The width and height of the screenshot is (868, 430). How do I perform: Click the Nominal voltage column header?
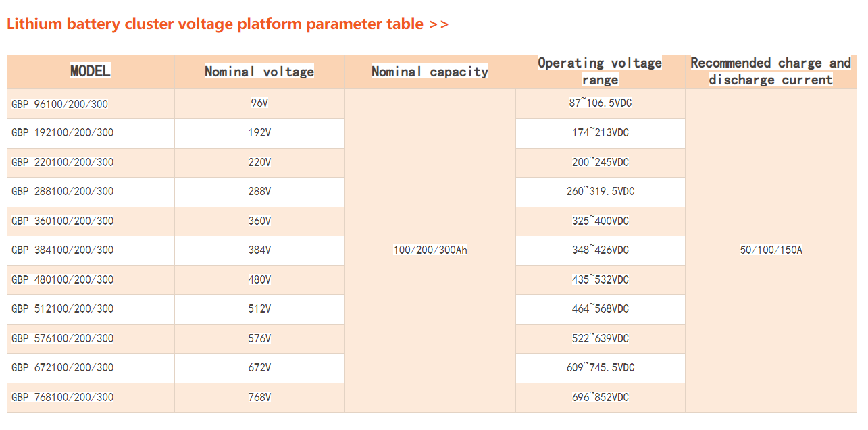259,72
